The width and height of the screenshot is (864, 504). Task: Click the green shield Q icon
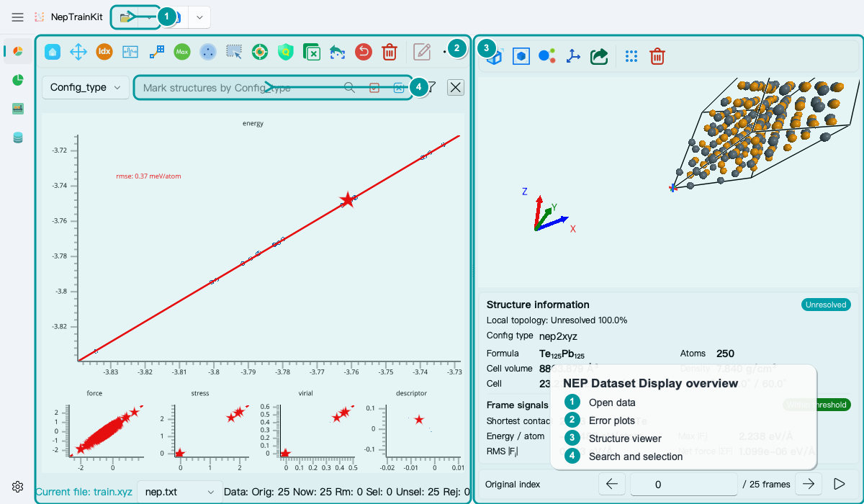coord(286,52)
